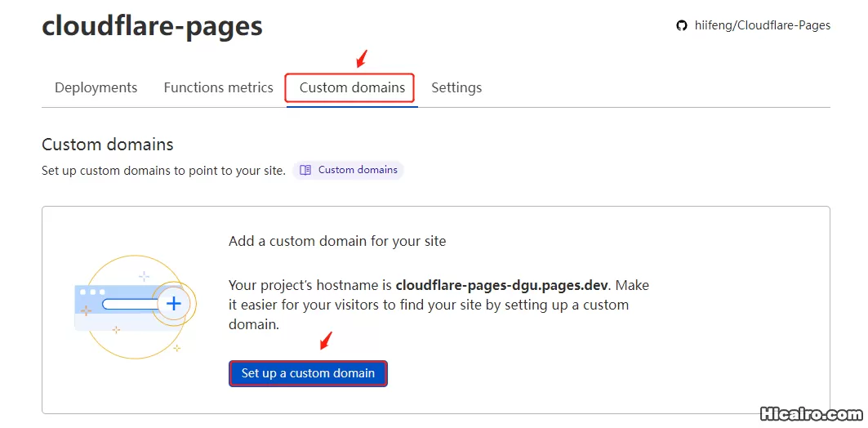Click the cloudflare-pages project title
This screenshot has height=428, width=868.
pos(152,26)
